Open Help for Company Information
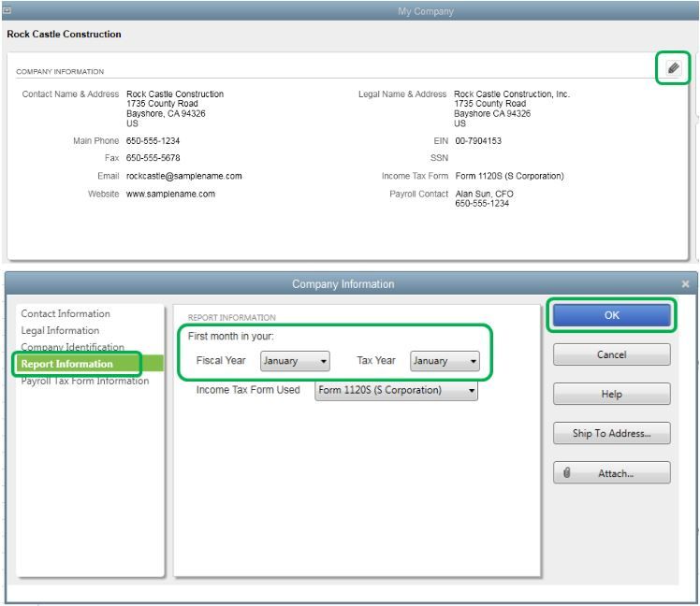This screenshot has height=606, width=700. (611, 394)
